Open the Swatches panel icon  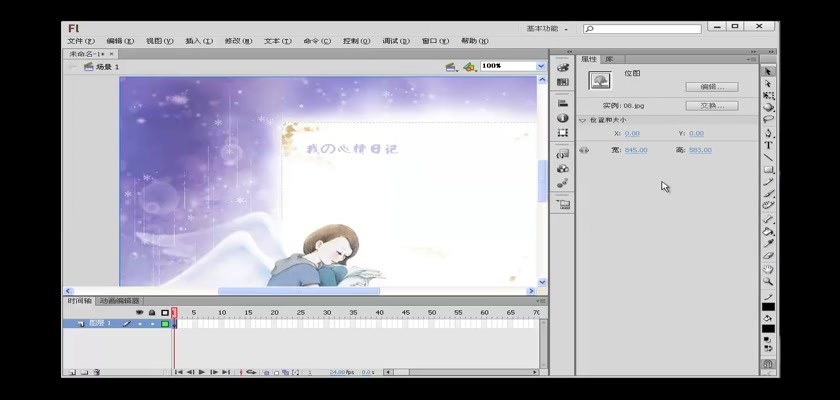click(x=562, y=82)
